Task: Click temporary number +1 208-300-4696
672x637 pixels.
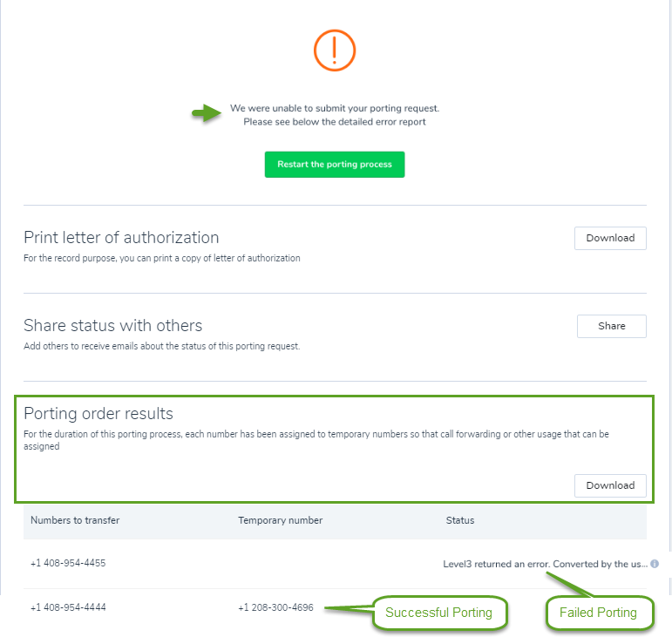Action: 276,607
